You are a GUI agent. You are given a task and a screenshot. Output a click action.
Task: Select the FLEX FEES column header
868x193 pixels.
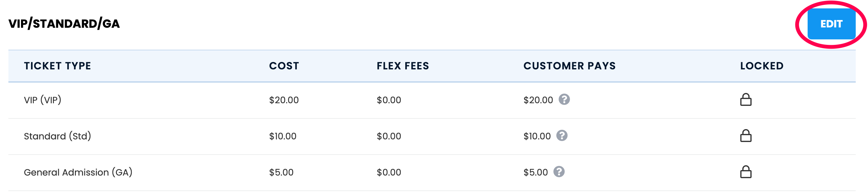pos(403,66)
